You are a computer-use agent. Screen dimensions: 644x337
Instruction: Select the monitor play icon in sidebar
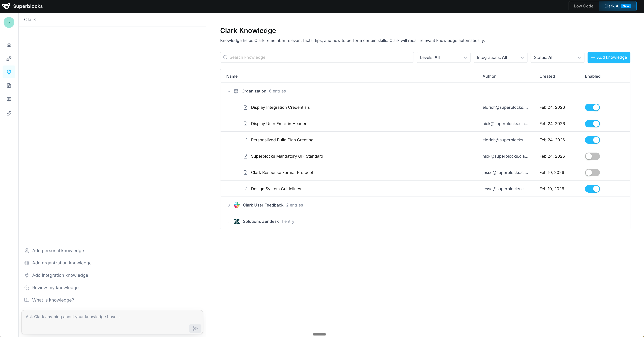9,99
